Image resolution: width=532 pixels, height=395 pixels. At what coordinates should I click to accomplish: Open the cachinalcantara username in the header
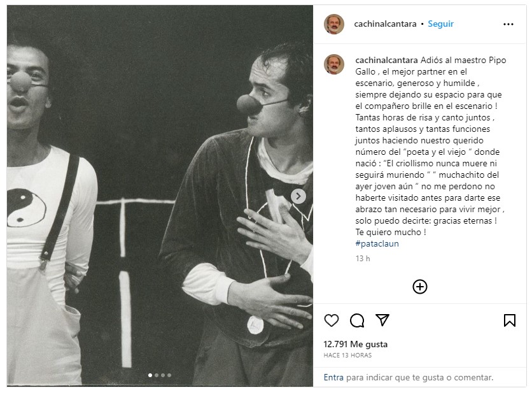tap(385, 24)
